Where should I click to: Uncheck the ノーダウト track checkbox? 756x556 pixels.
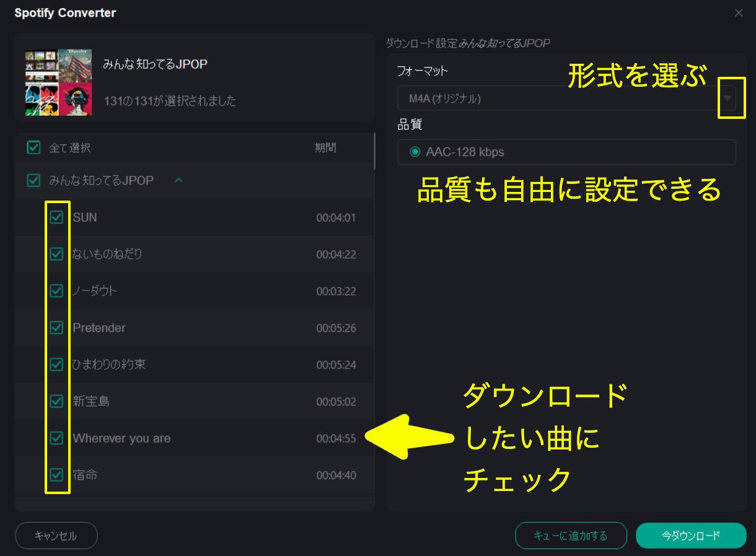(x=56, y=290)
